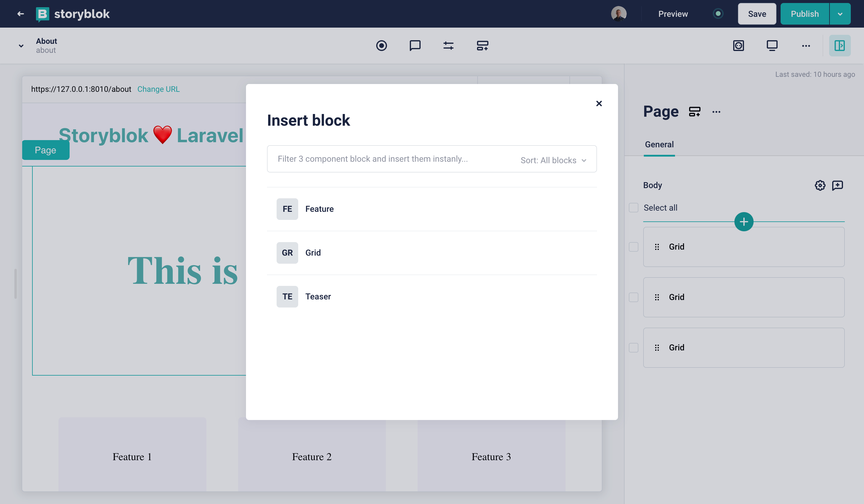The height and width of the screenshot is (504, 864).
Task: Open the Publish options dropdown arrow
Action: [x=840, y=14]
